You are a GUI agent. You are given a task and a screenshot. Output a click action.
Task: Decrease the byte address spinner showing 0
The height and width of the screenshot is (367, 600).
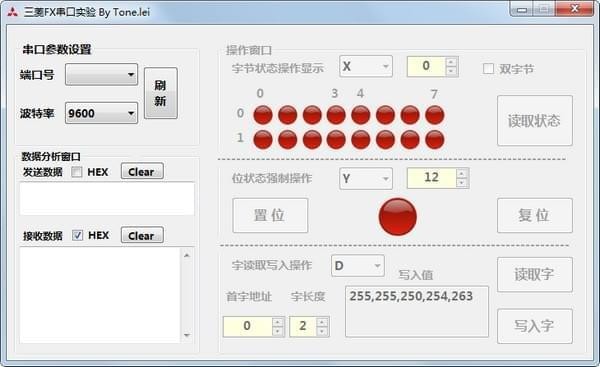tap(452, 71)
